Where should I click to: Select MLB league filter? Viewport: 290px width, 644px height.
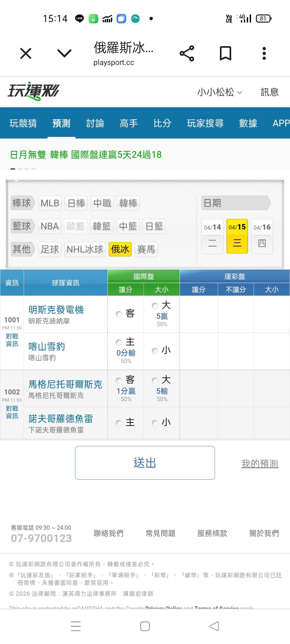coord(50,203)
